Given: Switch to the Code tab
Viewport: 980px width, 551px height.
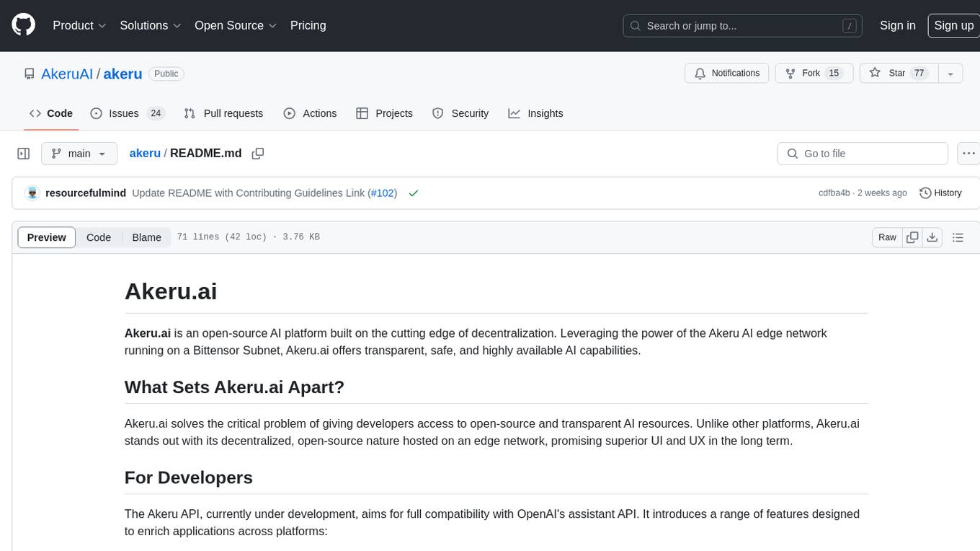Looking at the screenshot, I should (51, 113).
